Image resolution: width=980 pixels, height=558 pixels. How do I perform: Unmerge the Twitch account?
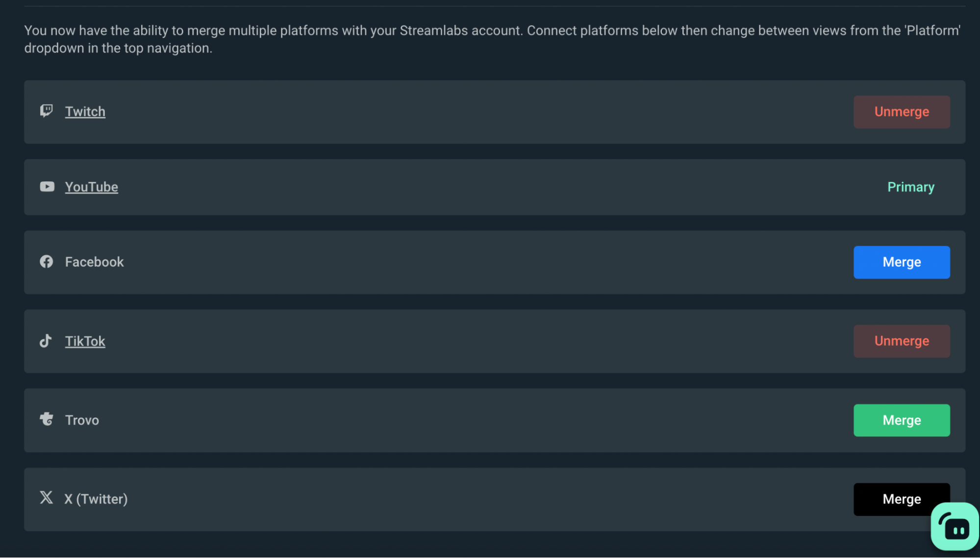tap(901, 111)
